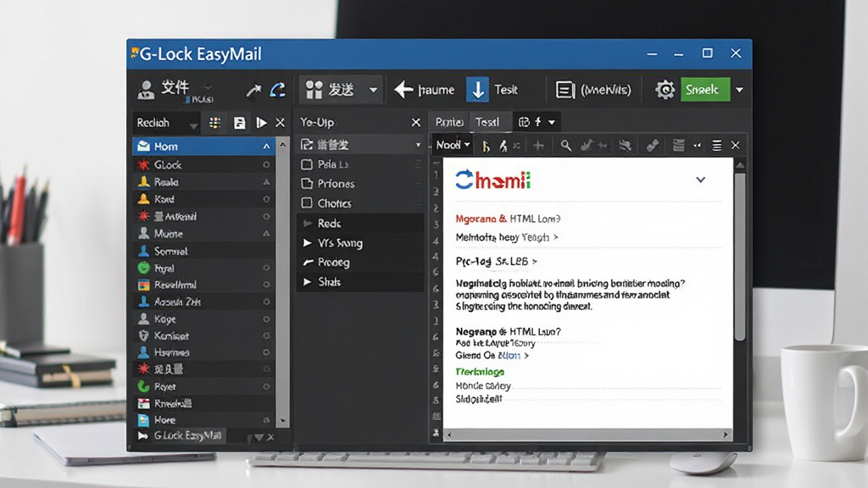Click the colored grid icon beside Recliah
The width and height of the screenshot is (868, 488).
point(214,123)
